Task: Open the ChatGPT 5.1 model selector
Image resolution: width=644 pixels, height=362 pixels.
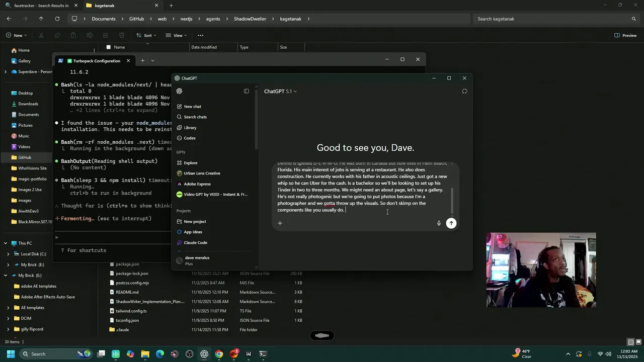Action: point(280,92)
